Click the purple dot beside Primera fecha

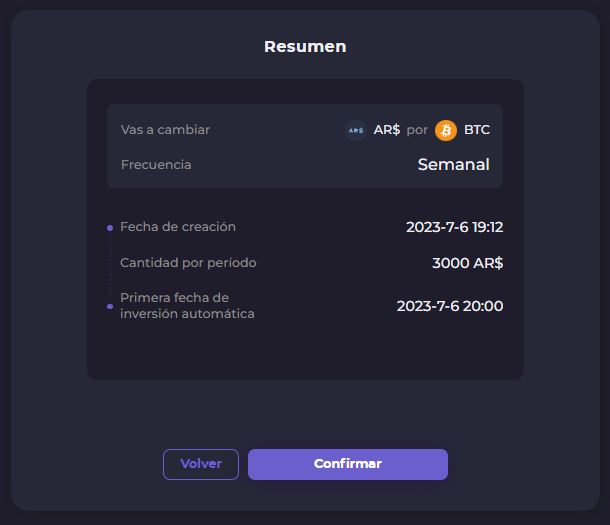110,306
